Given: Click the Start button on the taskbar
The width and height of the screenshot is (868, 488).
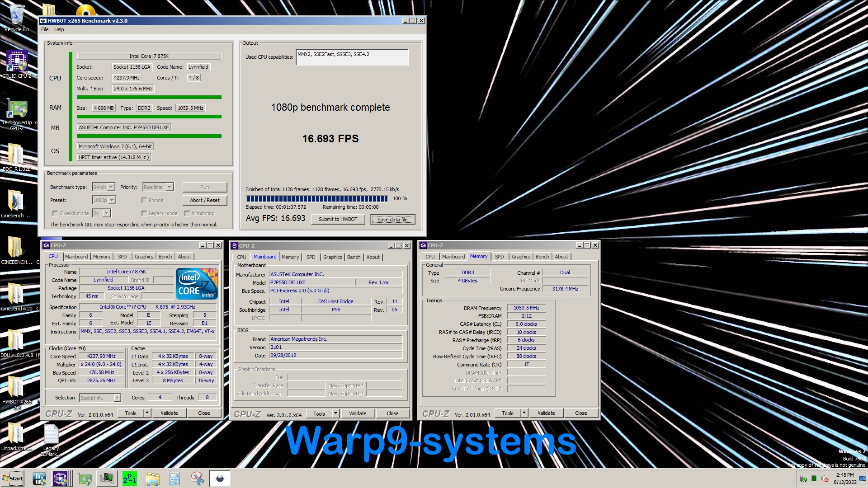Looking at the screenshot, I should pyautogui.click(x=13, y=479).
